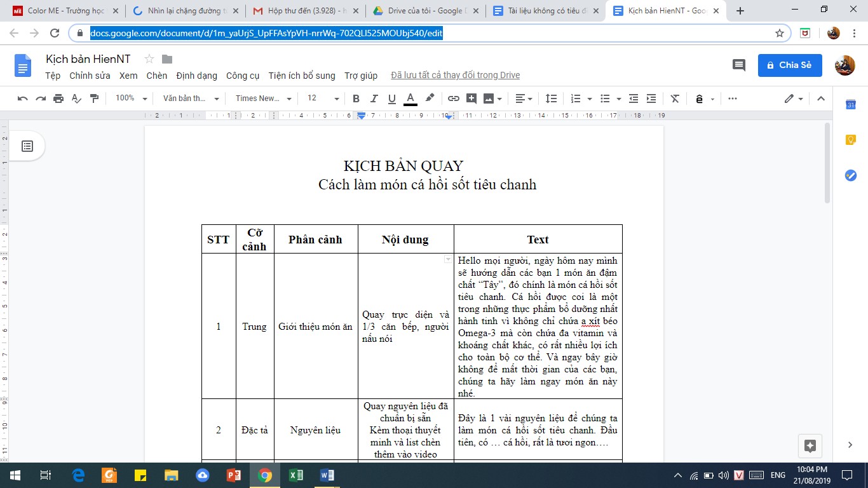
Task: Pick a highlight color with the marker
Action: [x=430, y=98]
